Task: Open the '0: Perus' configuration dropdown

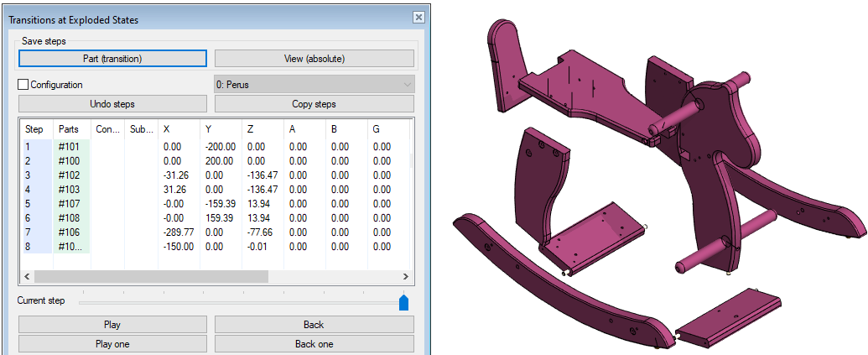Action: [314, 85]
